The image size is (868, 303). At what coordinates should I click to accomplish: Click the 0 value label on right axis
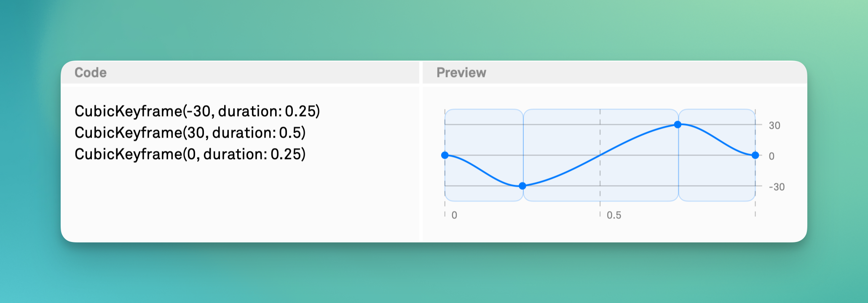[772, 156]
